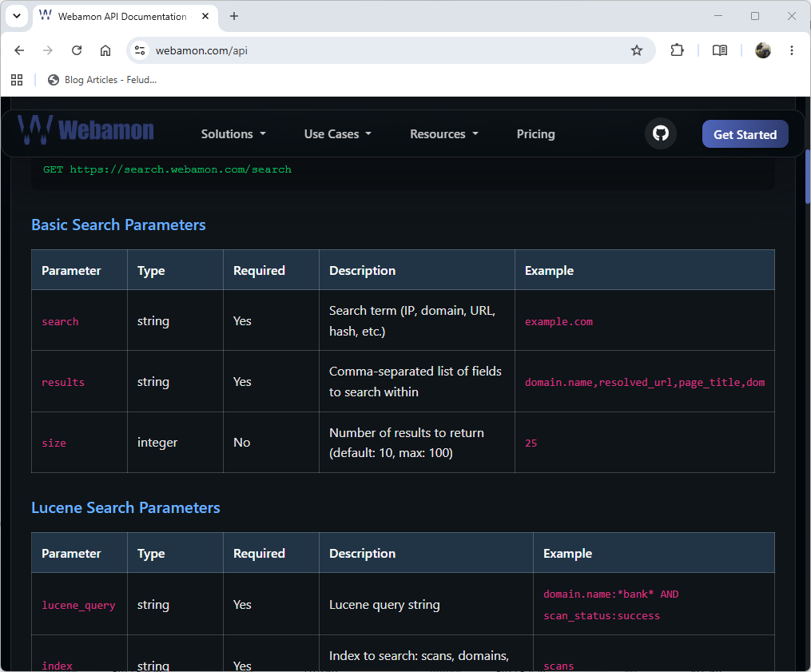Click the Webamon logo
This screenshot has height=672, width=811.
coord(85,129)
